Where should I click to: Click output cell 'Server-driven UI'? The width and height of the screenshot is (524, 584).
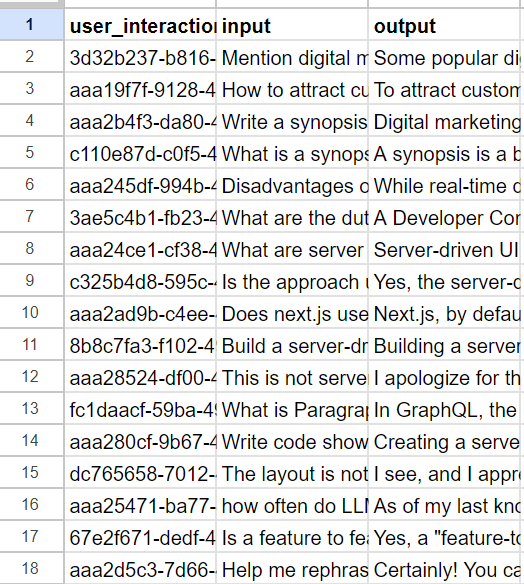pyautogui.click(x=444, y=249)
